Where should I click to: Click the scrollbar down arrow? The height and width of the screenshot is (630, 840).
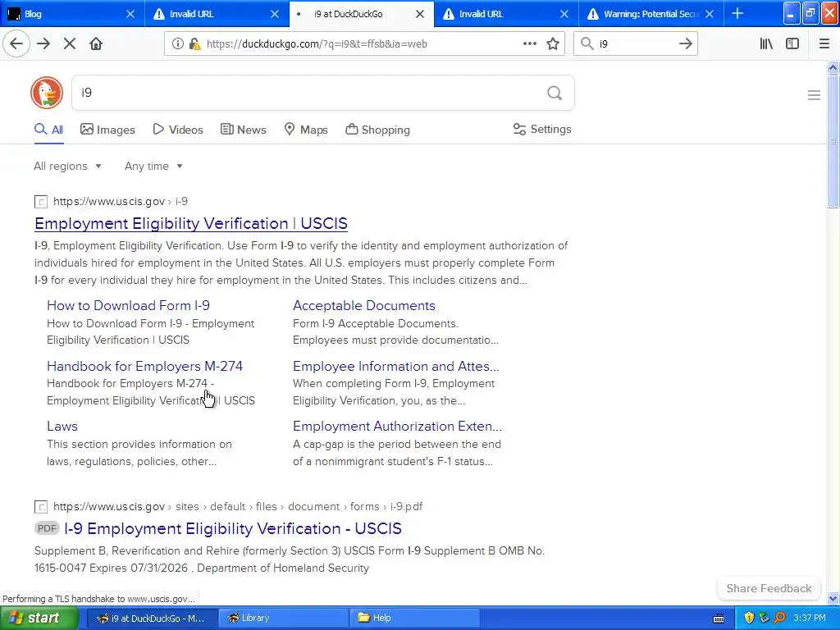pyautogui.click(x=833, y=598)
